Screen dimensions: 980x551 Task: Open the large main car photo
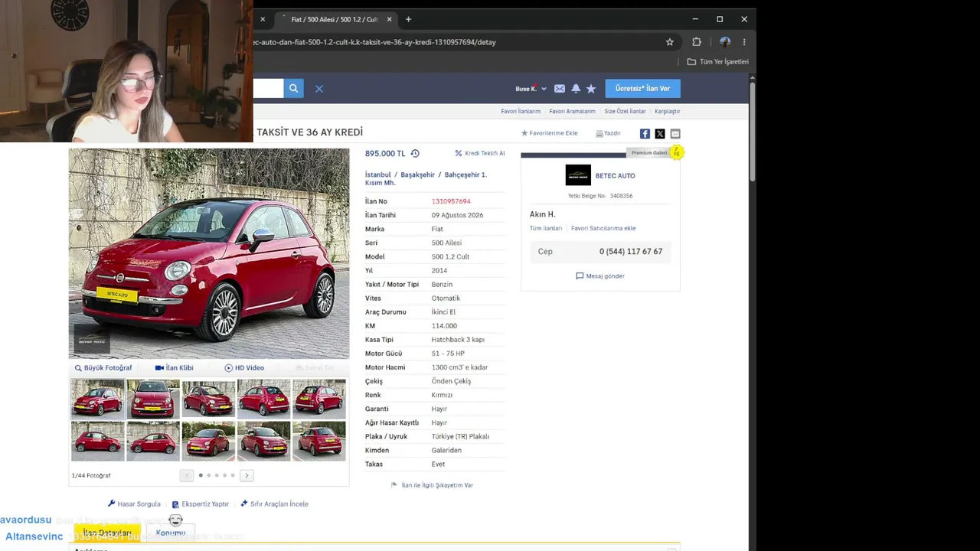tap(209, 253)
